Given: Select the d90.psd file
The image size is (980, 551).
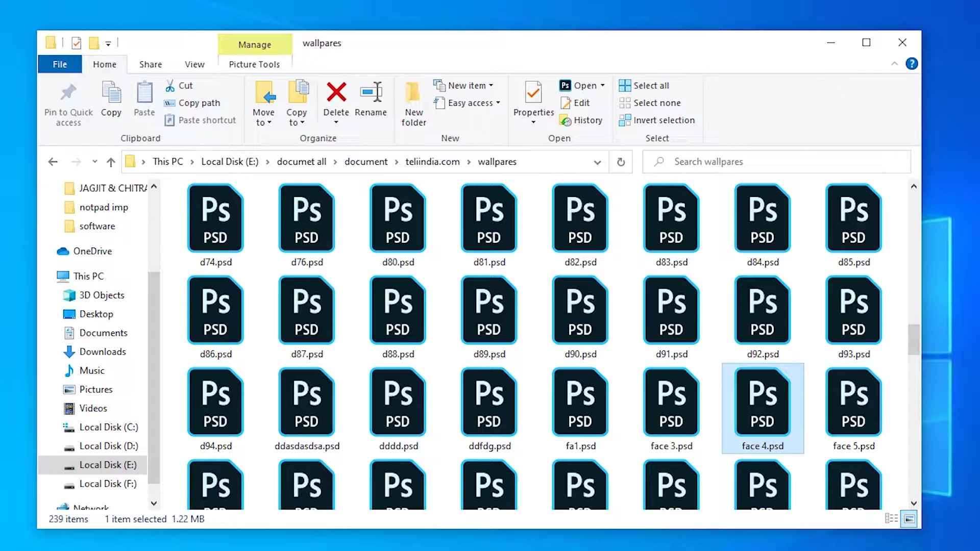Looking at the screenshot, I should [x=580, y=317].
